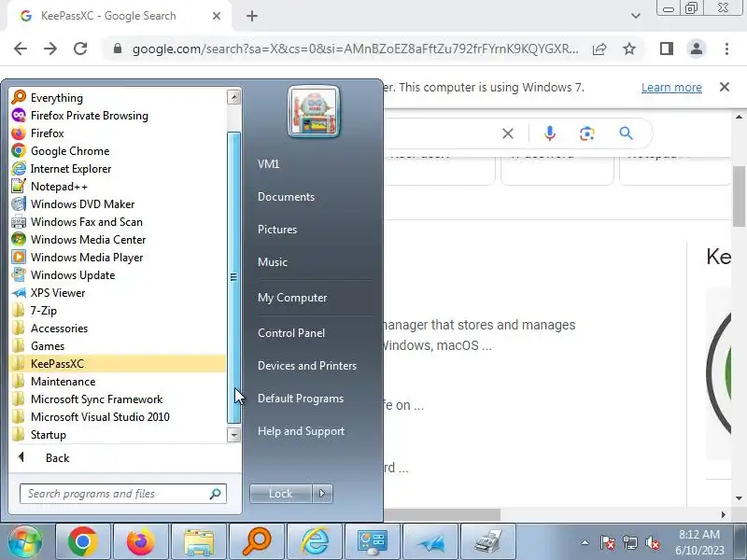Screen dimensions: 747x560
Task: Click the programs list scroll down arrow
Action: (x=233, y=435)
